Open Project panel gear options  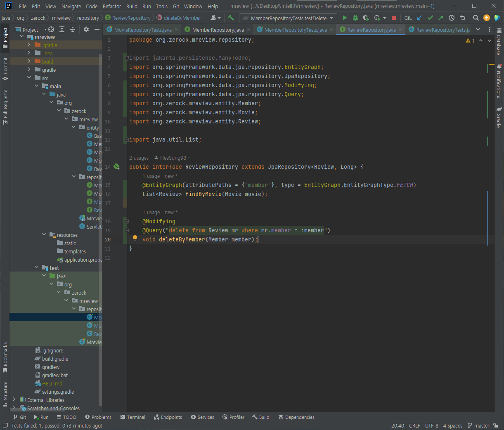86,29
